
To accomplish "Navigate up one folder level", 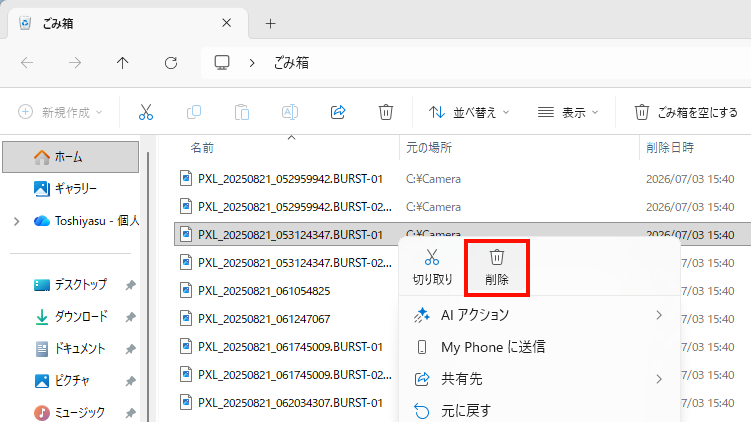I will click(x=123, y=63).
